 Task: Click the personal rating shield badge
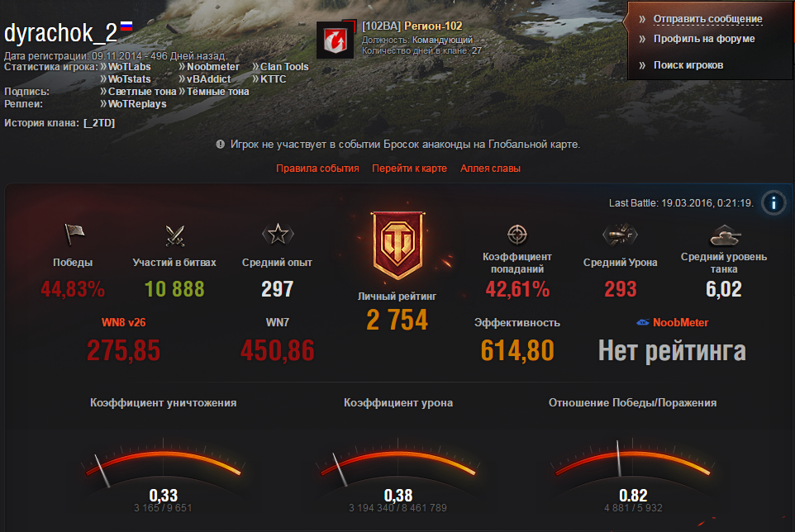coord(398,245)
